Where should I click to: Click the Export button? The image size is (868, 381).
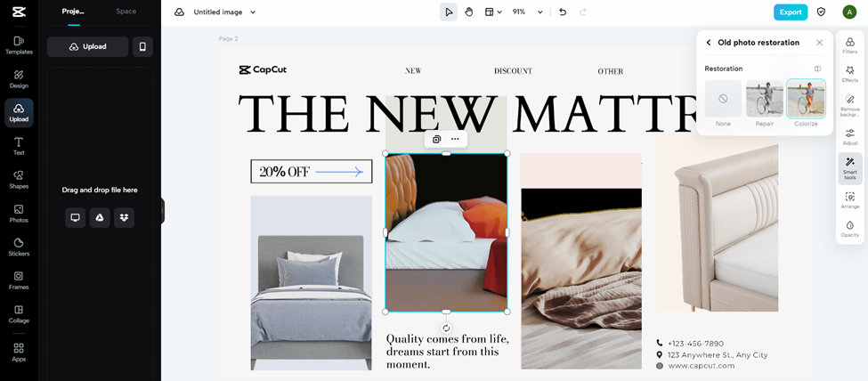[791, 12]
